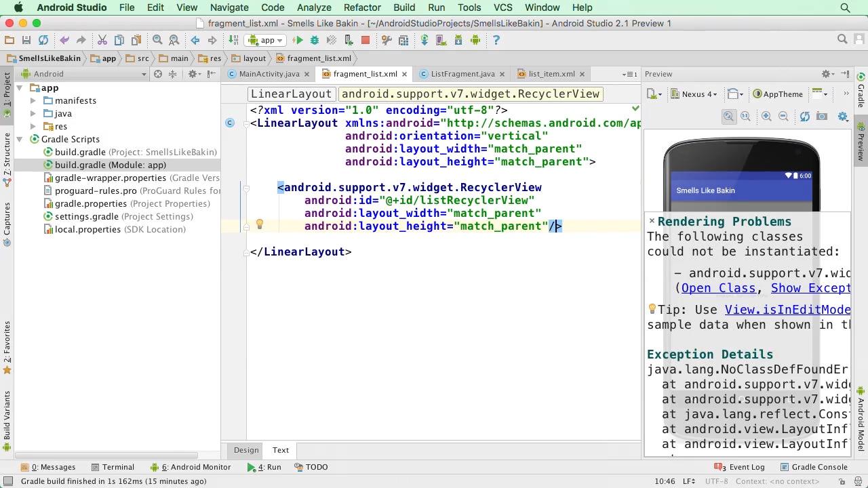Open the SDK Manager icon

pyautogui.click(x=458, y=41)
